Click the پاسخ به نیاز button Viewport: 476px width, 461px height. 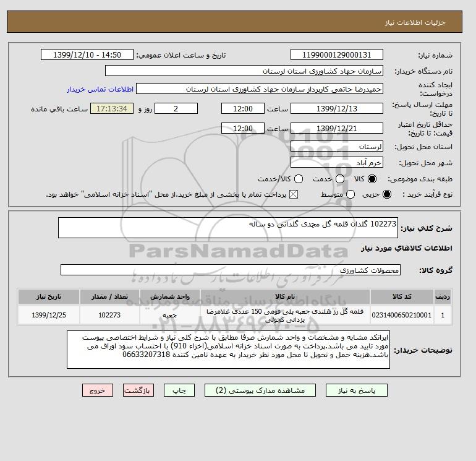[357, 390]
